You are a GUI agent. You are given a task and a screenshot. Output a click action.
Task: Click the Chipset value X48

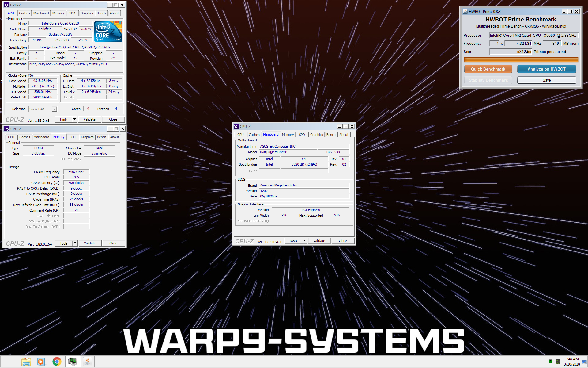pyautogui.click(x=304, y=159)
